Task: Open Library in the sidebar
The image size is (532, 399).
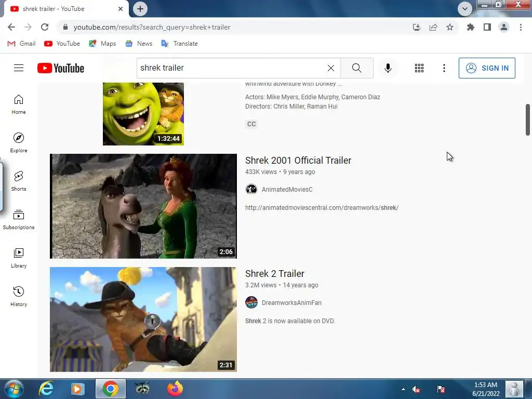Action: pos(19,258)
